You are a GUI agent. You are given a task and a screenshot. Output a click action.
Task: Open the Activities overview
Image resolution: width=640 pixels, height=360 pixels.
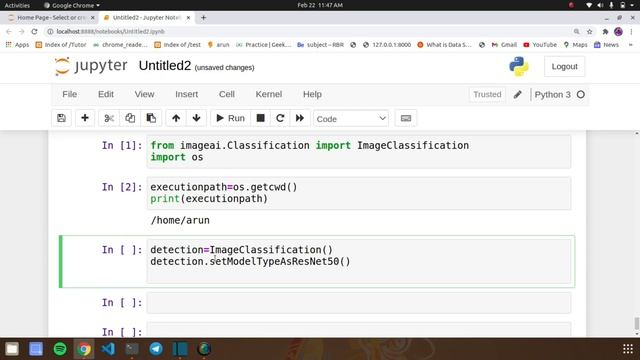coord(17,5)
